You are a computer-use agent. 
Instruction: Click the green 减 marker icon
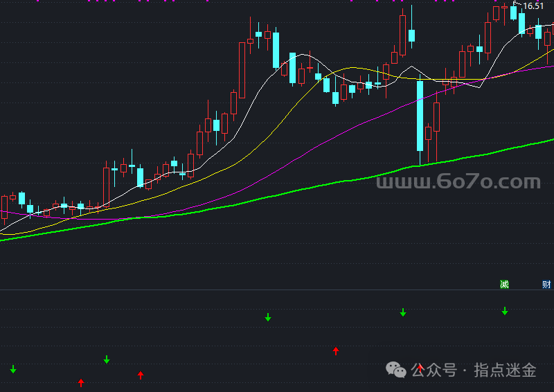(505, 285)
